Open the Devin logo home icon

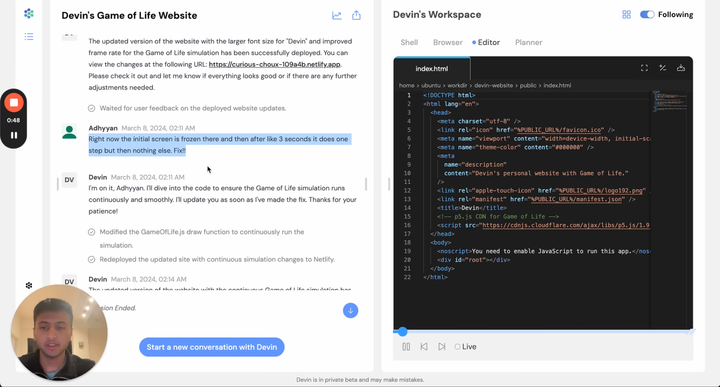click(29, 14)
